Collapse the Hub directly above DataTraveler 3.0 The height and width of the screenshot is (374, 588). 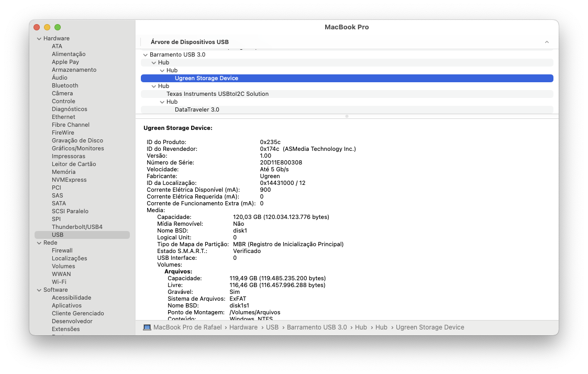(x=162, y=102)
